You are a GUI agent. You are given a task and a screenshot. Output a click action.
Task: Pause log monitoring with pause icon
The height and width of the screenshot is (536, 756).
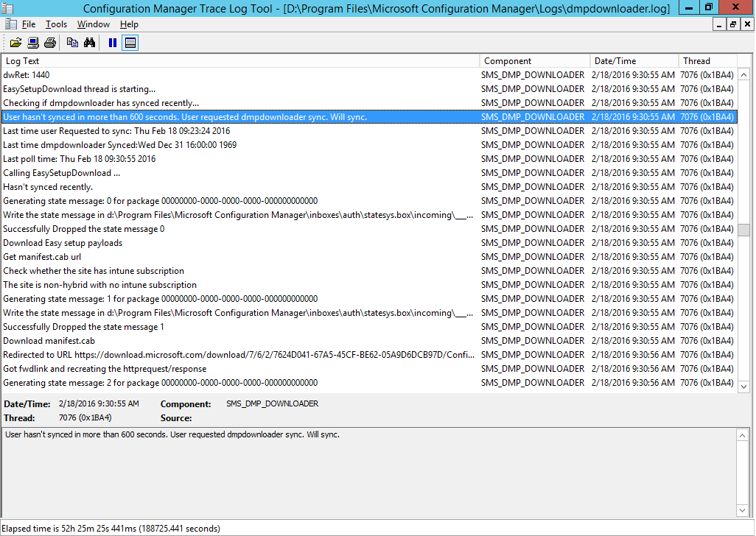click(x=112, y=43)
